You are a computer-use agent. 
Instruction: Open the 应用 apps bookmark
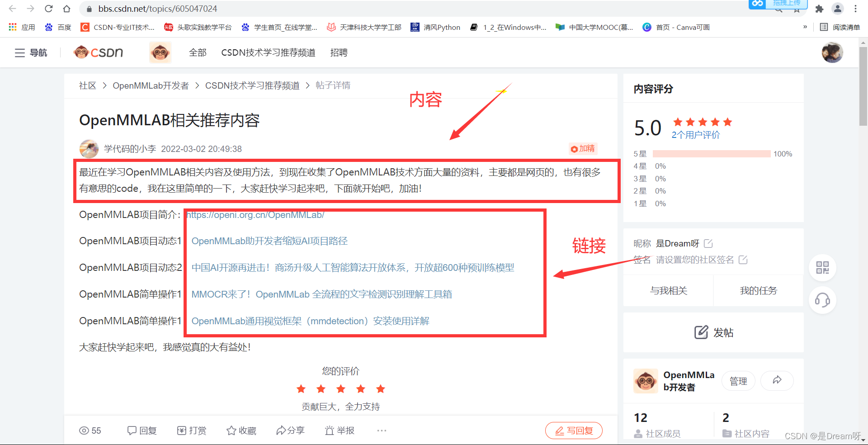click(x=22, y=27)
